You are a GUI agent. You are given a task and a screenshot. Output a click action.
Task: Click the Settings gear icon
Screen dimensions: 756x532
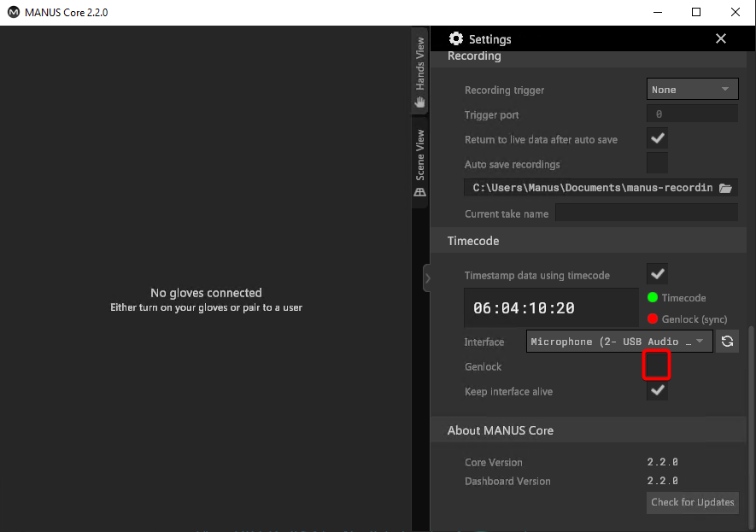pyautogui.click(x=456, y=39)
